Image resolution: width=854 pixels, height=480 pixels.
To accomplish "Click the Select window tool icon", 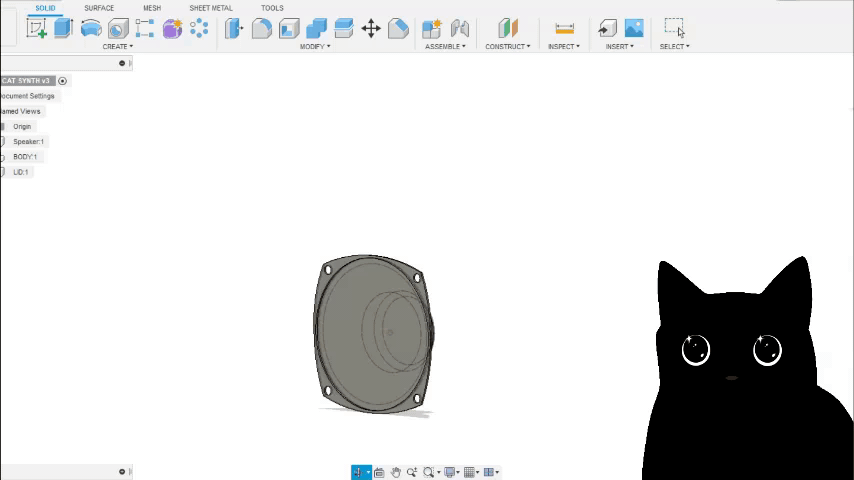I will point(674,27).
